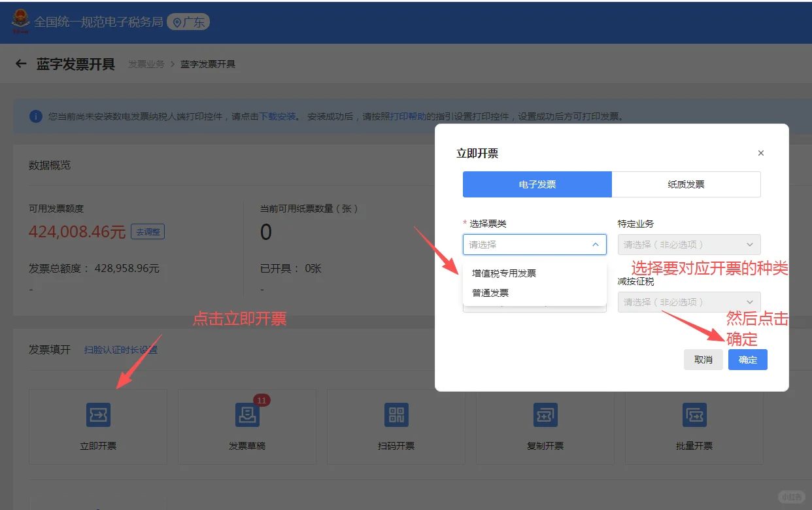Viewport: 812px width, 510px height.
Task: Click the 去调整 adjust quota button
Action: click(x=147, y=231)
